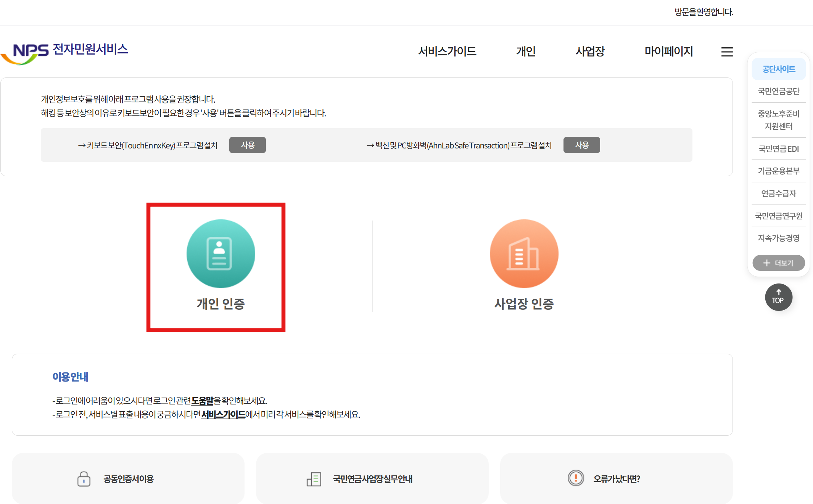The image size is (813, 504).
Task: Open 중앙노후준비 지원센터 link
Action: point(778,120)
